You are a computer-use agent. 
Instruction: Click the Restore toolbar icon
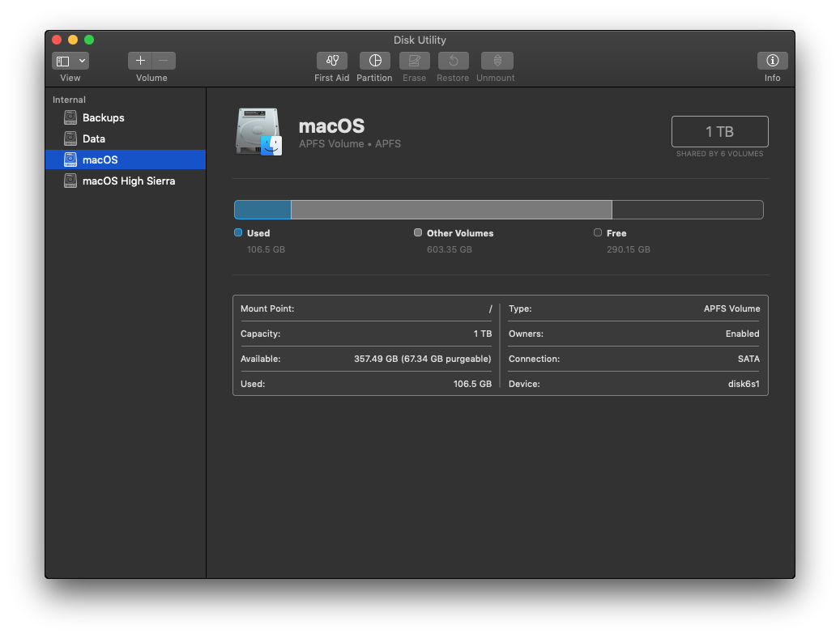[453, 61]
